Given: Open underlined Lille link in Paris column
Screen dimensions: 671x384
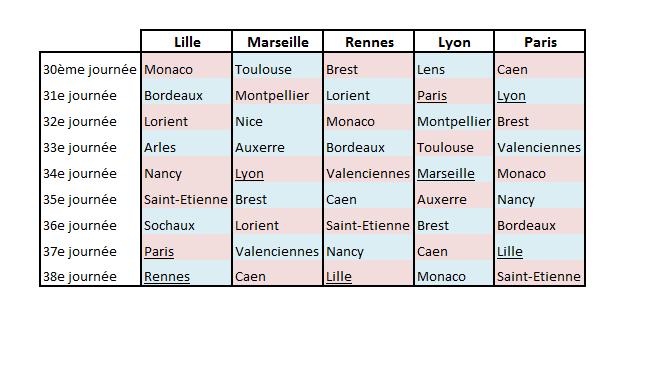Looking at the screenshot, I should point(509,251).
